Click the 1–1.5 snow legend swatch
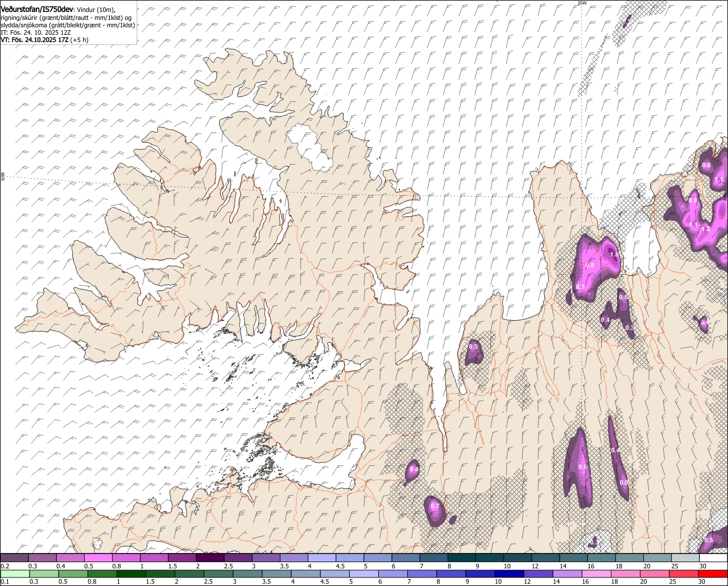 click(154, 558)
